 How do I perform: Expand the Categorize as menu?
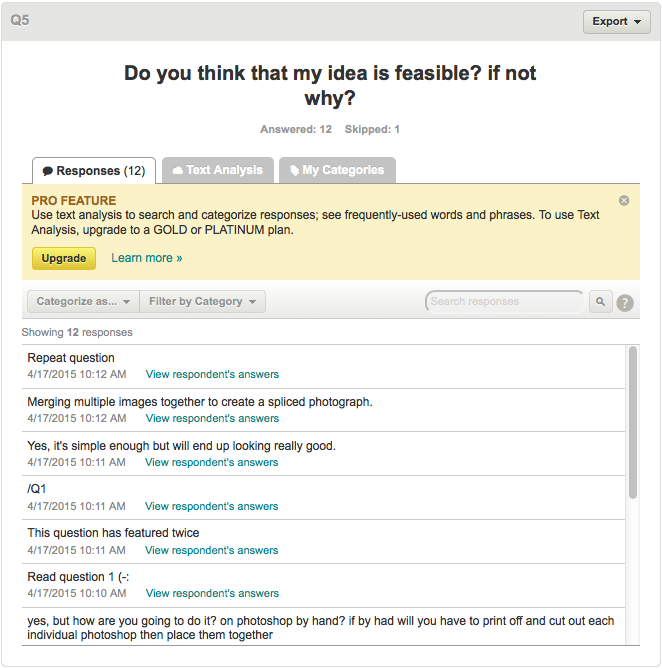click(x=83, y=301)
